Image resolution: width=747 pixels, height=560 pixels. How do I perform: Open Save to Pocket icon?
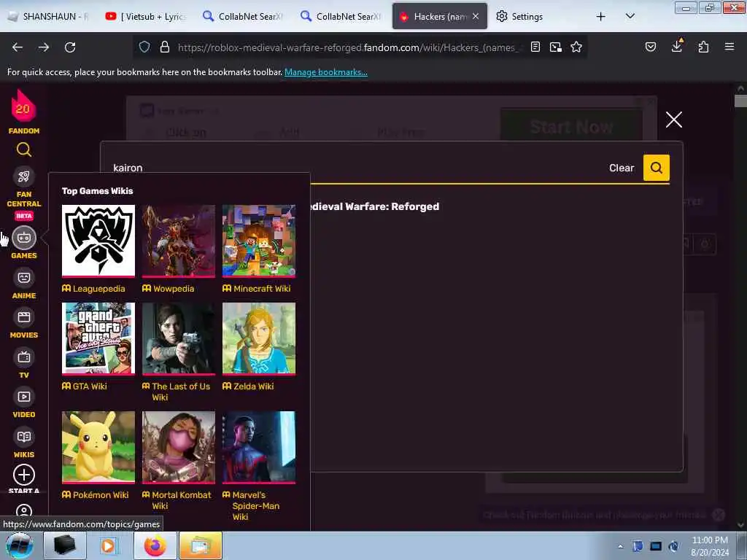(x=650, y=47)
